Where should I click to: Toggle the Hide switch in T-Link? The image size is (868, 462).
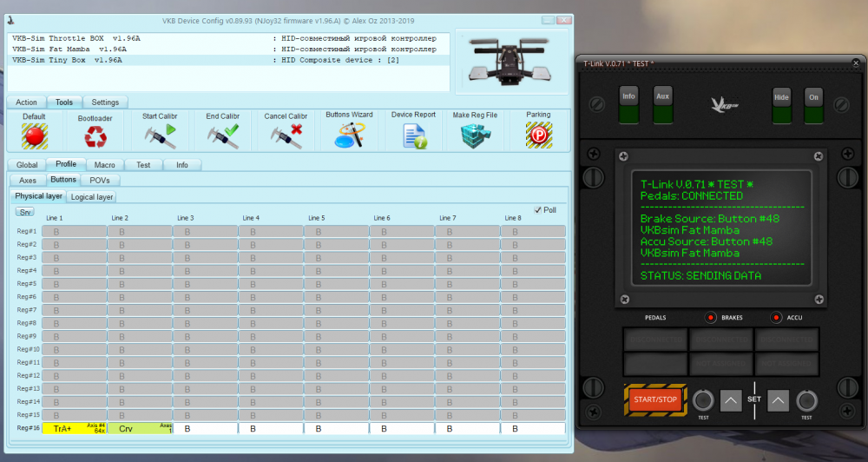pyautogui.click(x=782, y=105)
